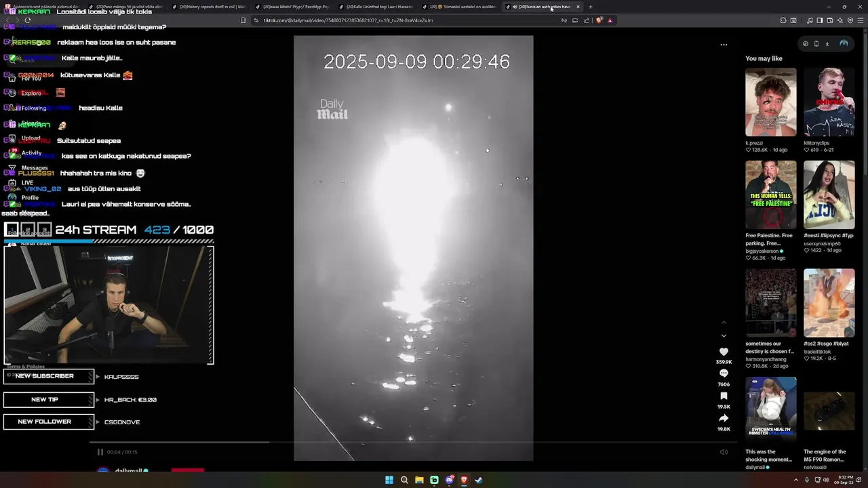Switch to the History repeats itself in cs2 tab
Image resolution: width=868 pixels, height=488 pixels.
point(208,7)
